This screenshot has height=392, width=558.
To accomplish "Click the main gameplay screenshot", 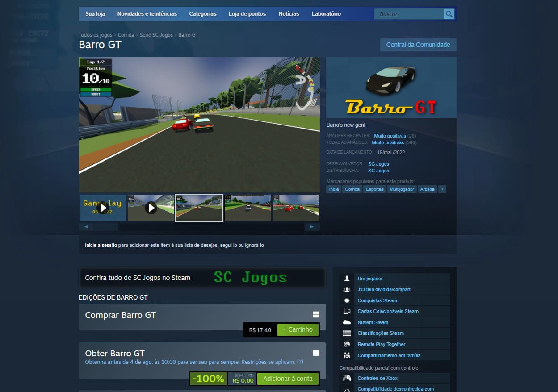I will click(x=199, y=125).
